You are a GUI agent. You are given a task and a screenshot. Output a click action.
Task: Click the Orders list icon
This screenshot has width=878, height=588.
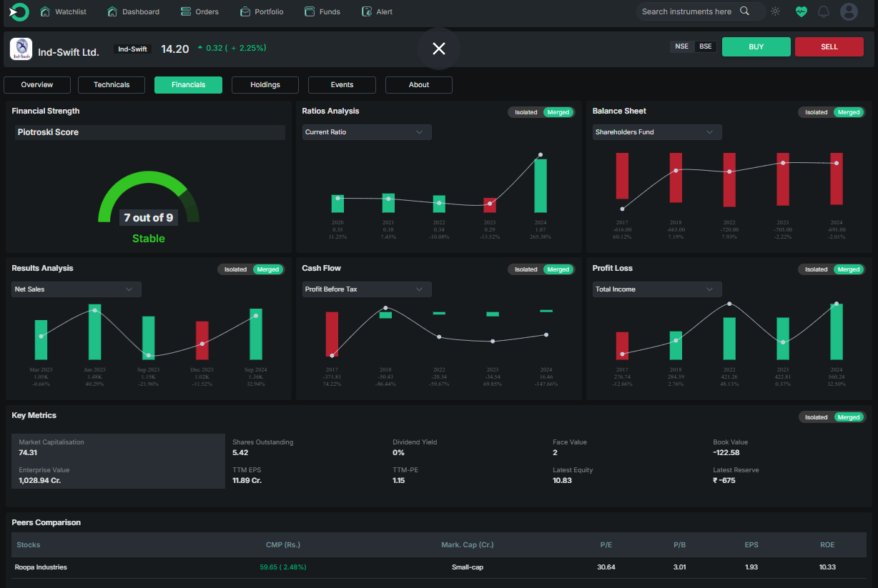[x=186, y=11]
